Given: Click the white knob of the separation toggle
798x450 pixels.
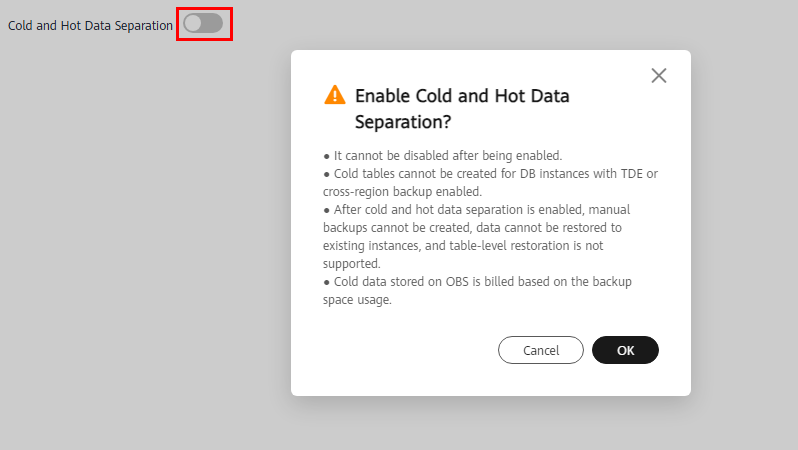Looking at the screenshot, I should click(193, 23).
